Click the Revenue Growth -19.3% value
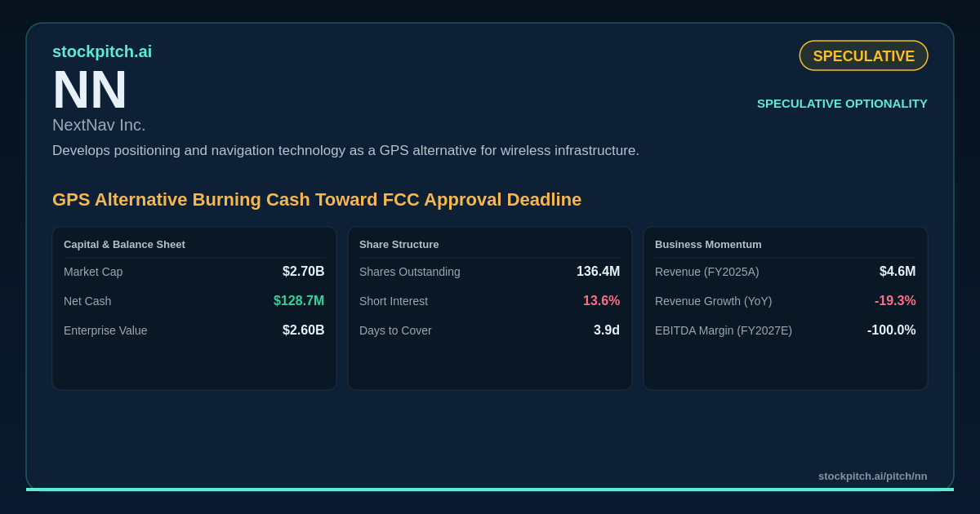Viewport: 980px width, 514px height. (x=895, y=301)
